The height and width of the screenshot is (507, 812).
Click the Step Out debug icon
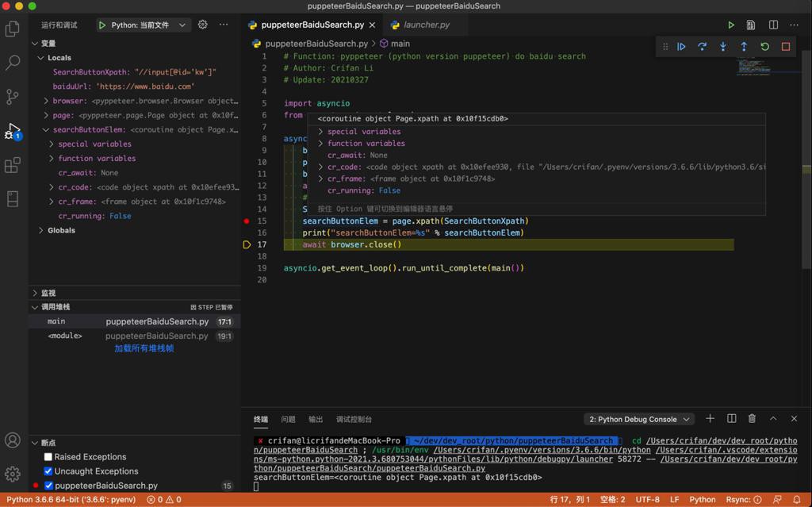[x=744, y=47]
